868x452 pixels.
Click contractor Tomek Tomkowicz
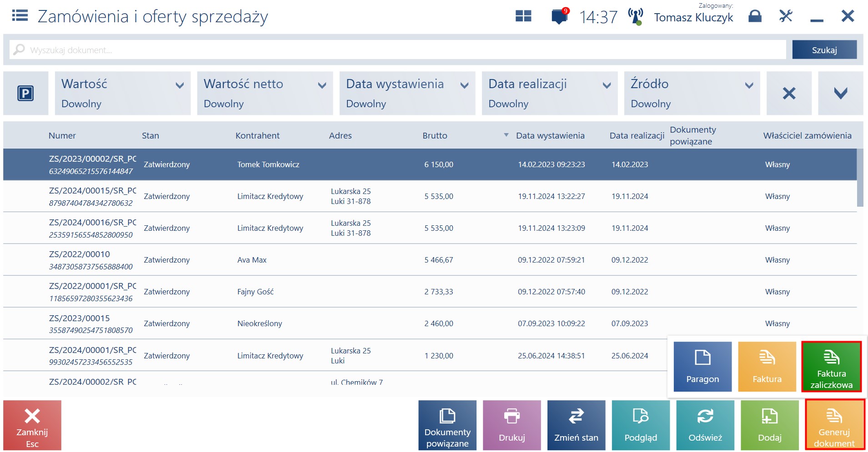[268, 164]
